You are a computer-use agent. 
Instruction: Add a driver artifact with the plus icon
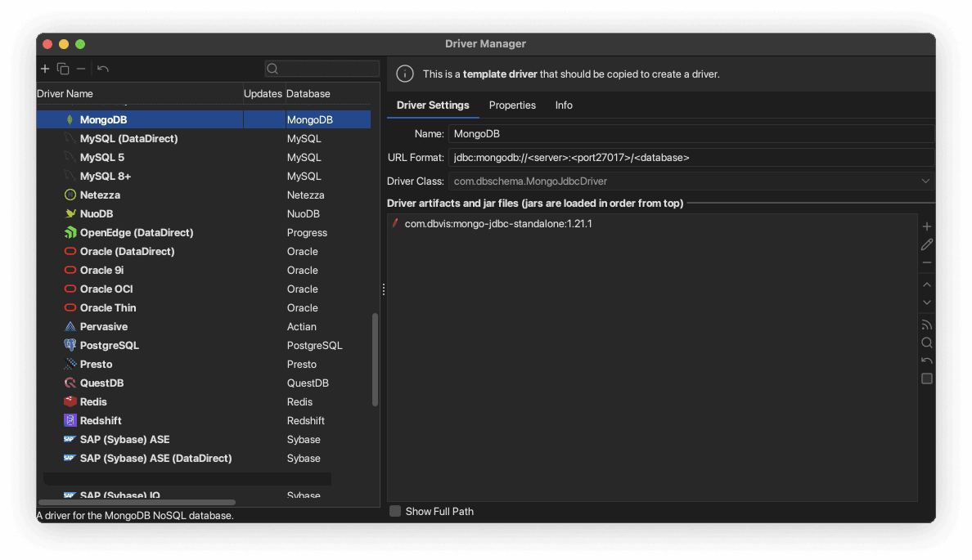[x=926, y=226]
